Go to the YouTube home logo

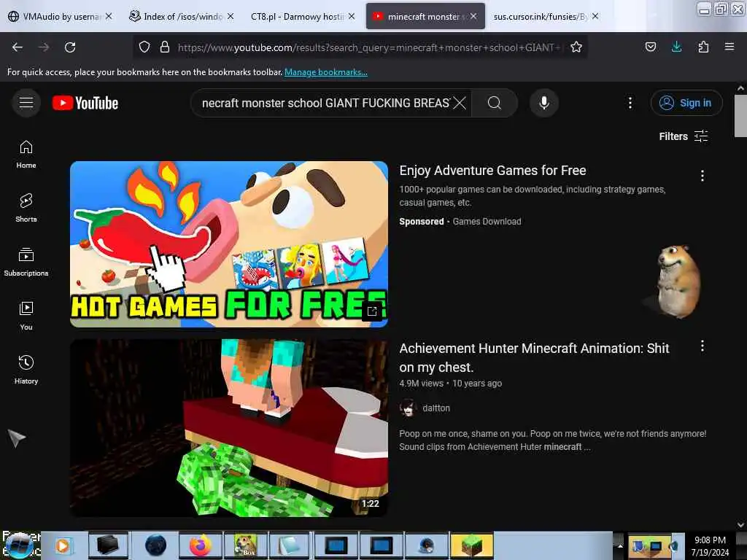[x=85, y=103]
